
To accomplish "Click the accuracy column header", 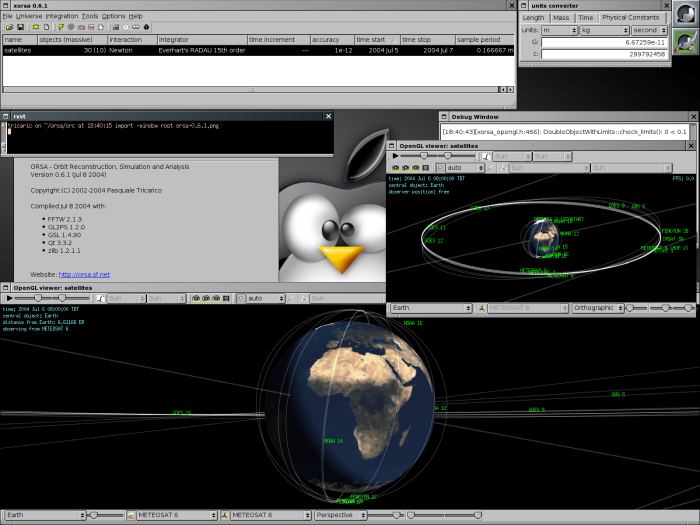I will (332, 40).
